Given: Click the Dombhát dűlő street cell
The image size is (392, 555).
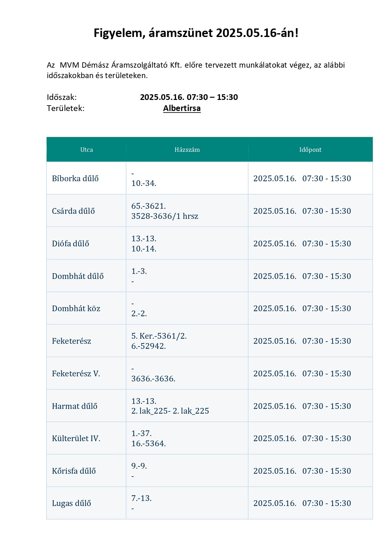Looking at the screenshot, I should click(86, 276).
